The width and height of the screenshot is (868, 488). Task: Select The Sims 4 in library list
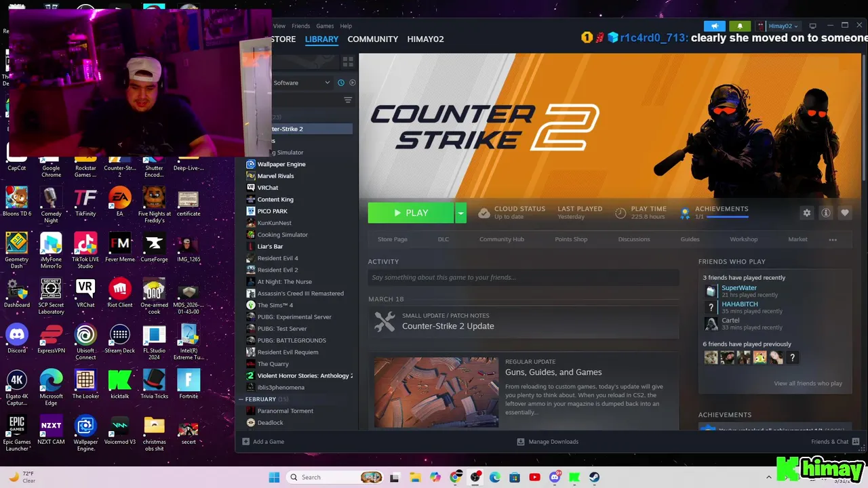pyautogui.click(x=275, y=305)
